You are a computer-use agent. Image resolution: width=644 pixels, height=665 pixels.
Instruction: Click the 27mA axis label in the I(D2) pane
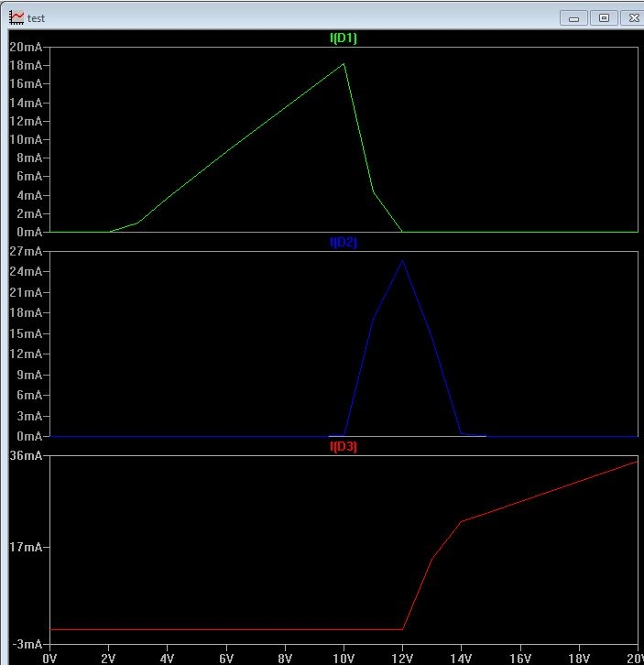click(x=26, y=252)
